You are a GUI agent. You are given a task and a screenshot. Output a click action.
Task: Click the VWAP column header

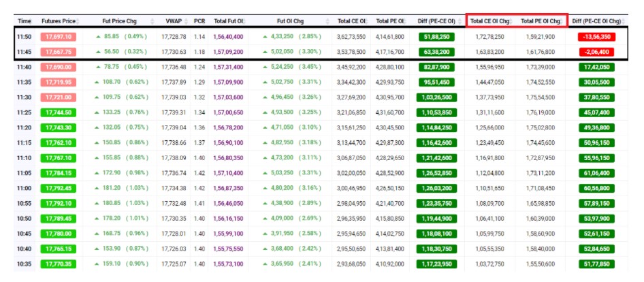[x=172, y=21]
